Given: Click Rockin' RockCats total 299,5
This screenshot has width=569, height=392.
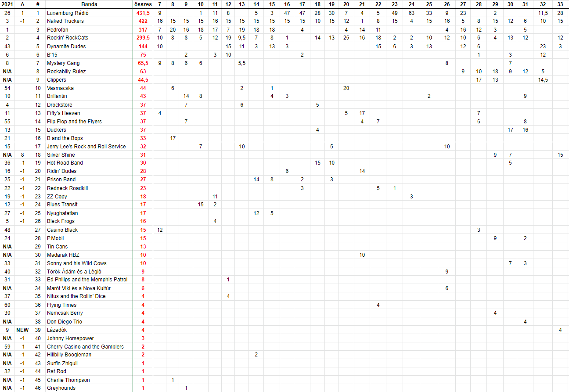Looking at the screenshot, I should 143,38.
